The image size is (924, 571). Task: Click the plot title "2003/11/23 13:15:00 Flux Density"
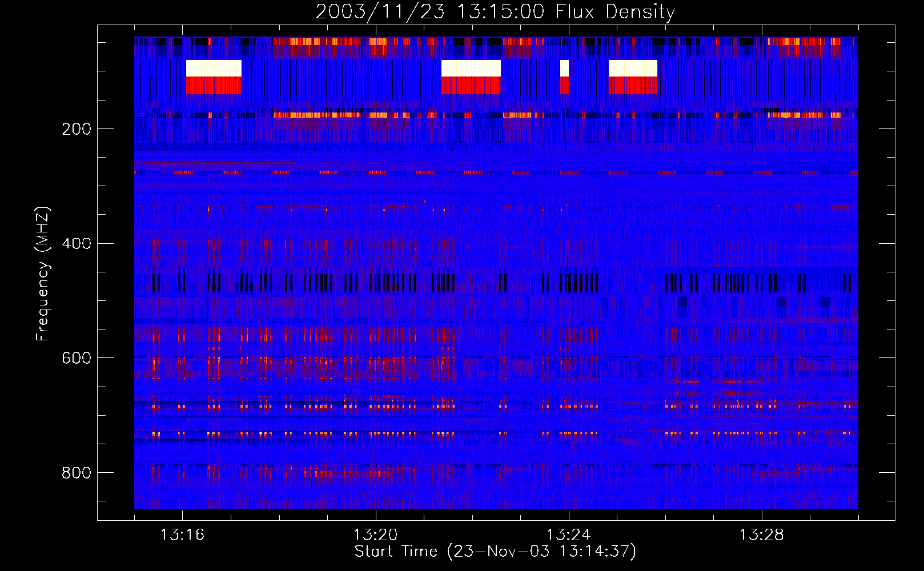pyautogui.click(x=495, y=11)
